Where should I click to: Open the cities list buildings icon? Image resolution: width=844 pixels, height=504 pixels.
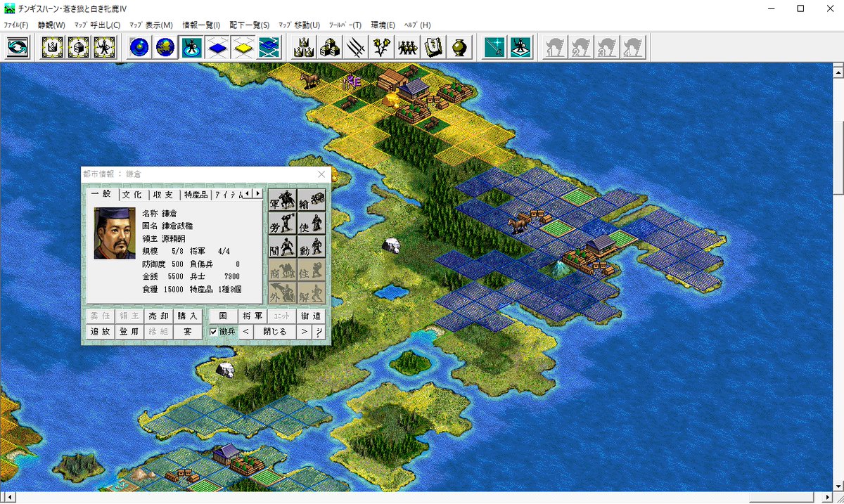click(x=330, y=47)
